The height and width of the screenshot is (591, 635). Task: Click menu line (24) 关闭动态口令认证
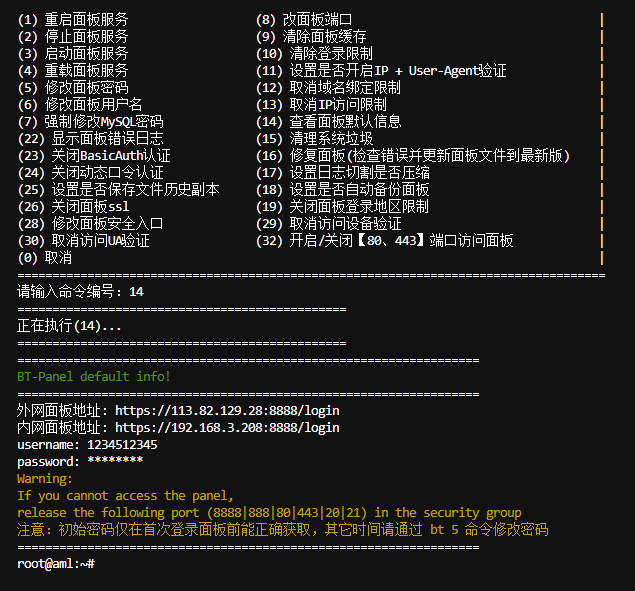pyautogui.click(x=90, y=173)
